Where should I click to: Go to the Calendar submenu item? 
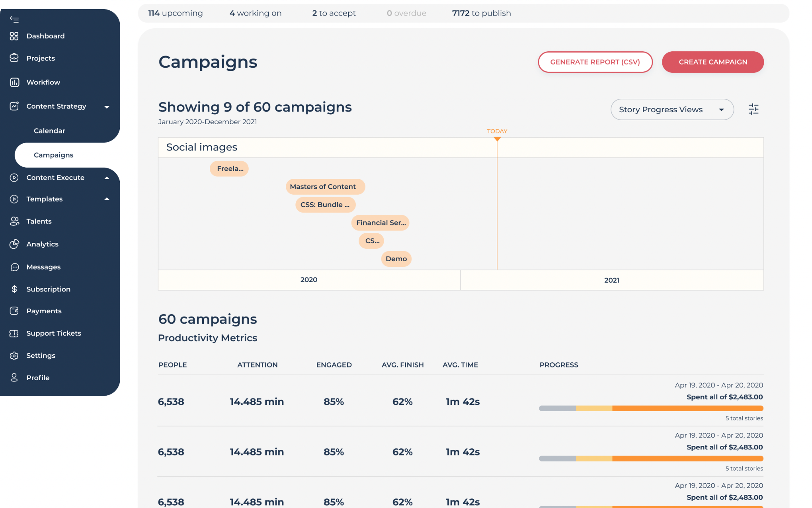(x=49, y=131)
